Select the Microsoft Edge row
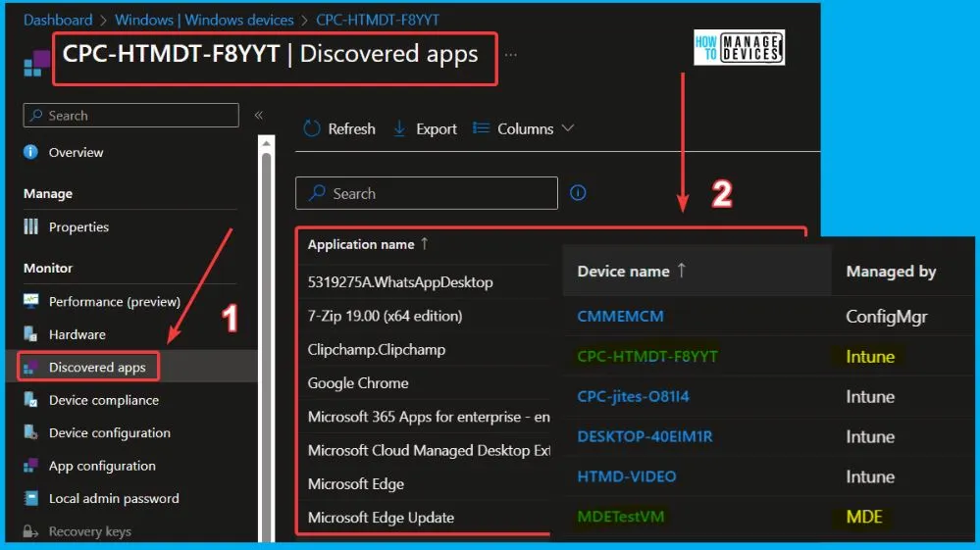The image size is (980, 550). click(x=356, y=484)
